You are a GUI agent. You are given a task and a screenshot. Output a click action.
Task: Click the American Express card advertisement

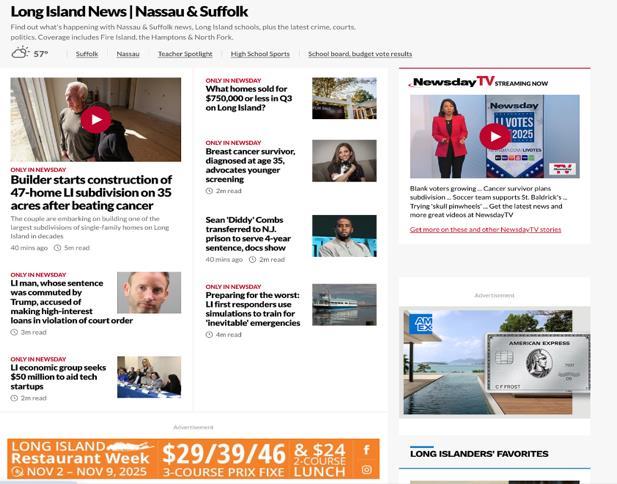point(495,362)
